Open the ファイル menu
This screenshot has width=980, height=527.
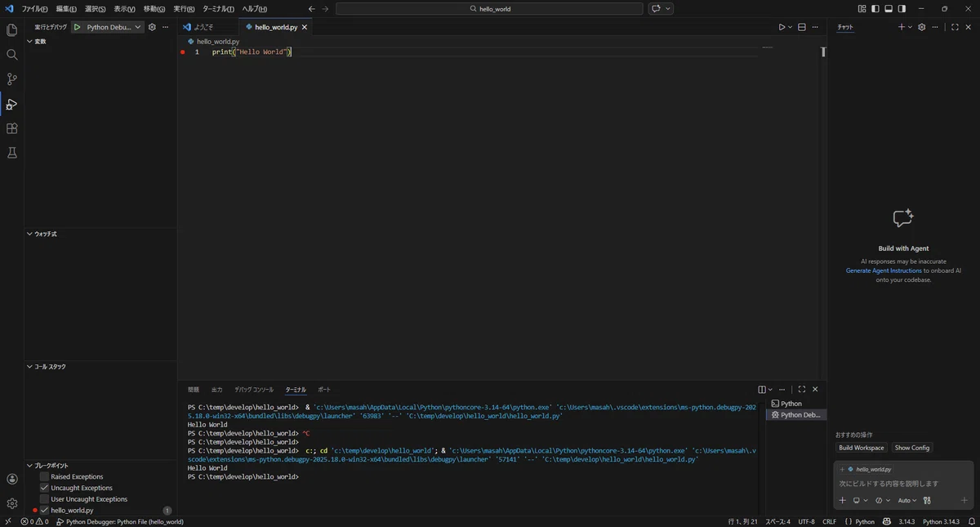34,8
